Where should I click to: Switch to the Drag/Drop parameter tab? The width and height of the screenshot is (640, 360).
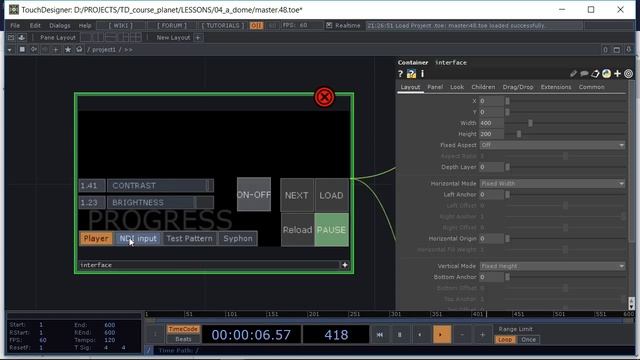pos(518,87)
